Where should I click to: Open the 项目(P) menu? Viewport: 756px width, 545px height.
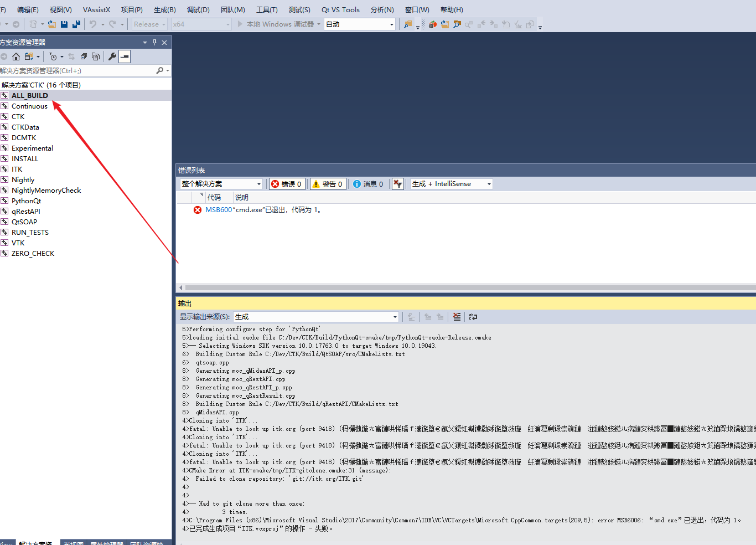[x=132, y=9]
